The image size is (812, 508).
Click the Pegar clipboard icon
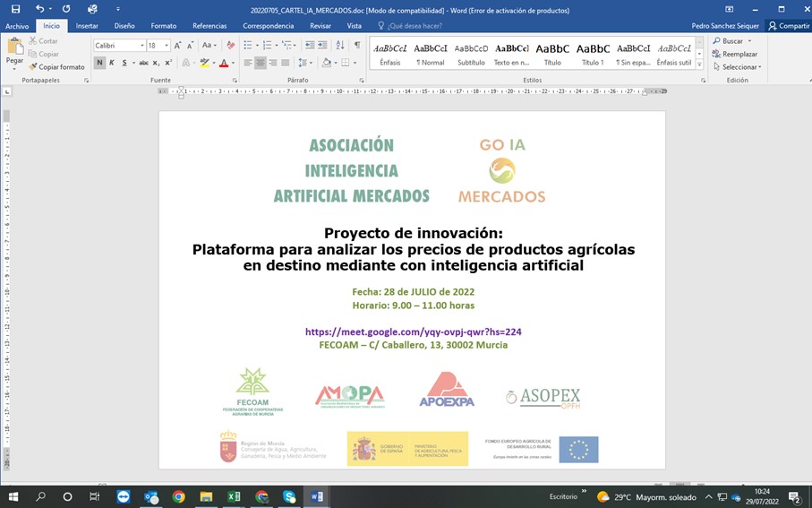pos(14,47)
